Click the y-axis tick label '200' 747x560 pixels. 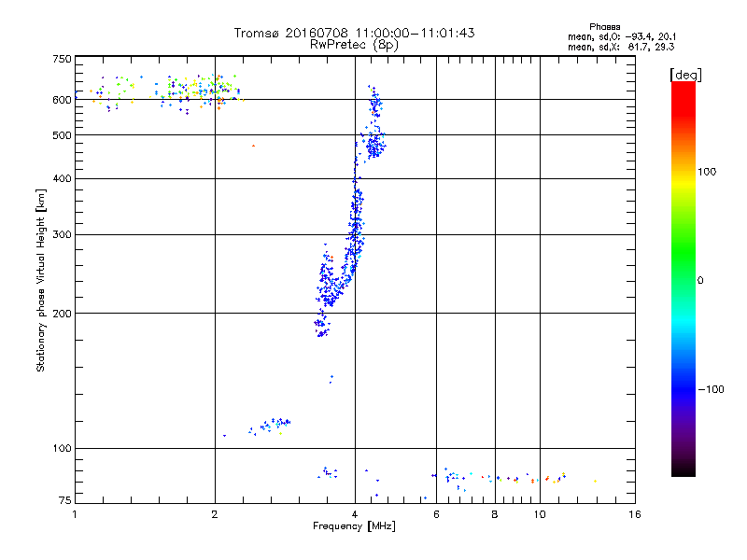(62, 314)
